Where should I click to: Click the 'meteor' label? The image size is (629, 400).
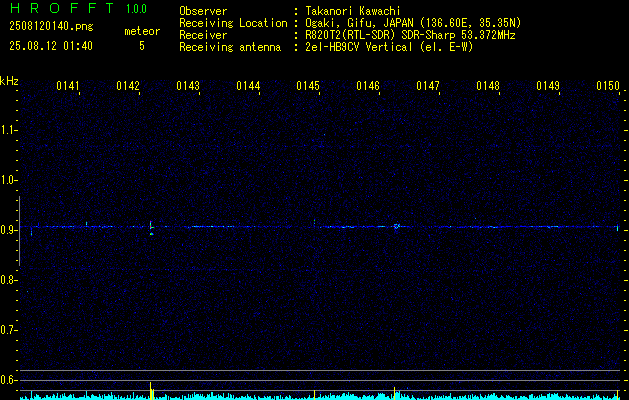coord(142,31)
